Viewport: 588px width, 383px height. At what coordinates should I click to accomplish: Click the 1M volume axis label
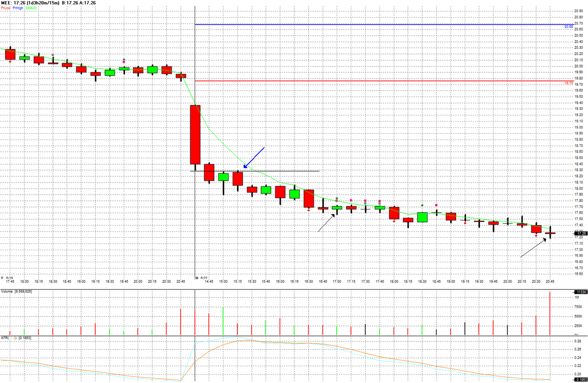click(x=577, y=297)
